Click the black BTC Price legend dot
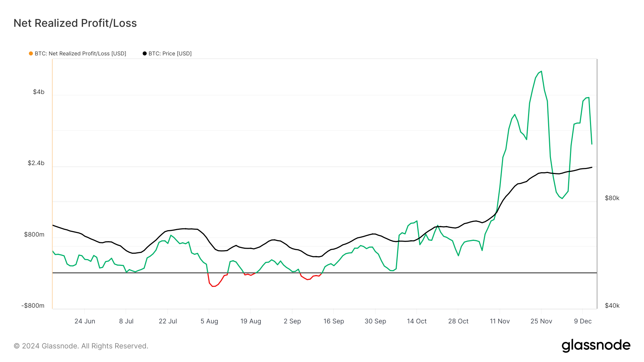 click(x=145, y=54)
